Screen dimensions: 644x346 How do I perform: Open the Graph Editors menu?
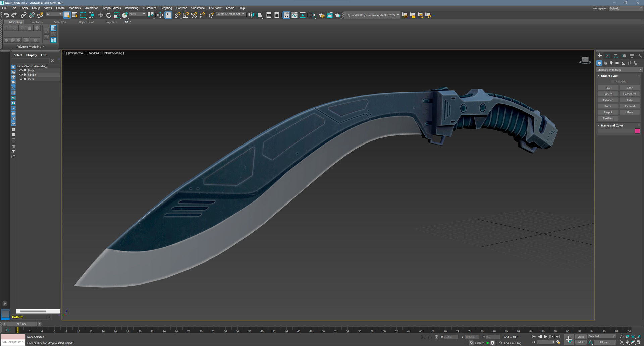pyautogui.click(x=112, y=8)
